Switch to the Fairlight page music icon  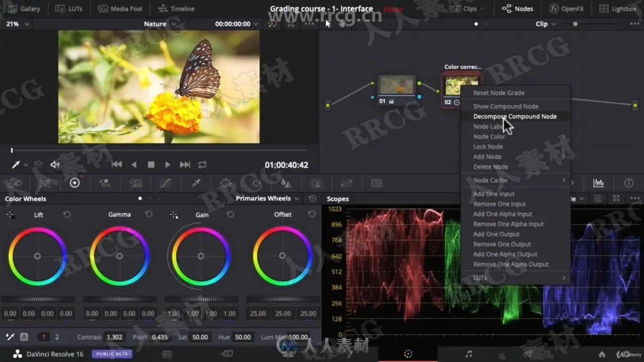[469, 354]
